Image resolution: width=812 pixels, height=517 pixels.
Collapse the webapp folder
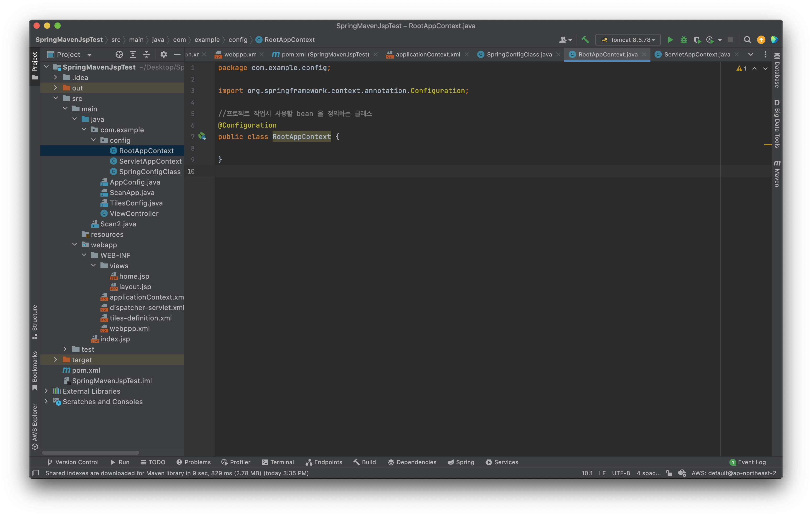75,245
